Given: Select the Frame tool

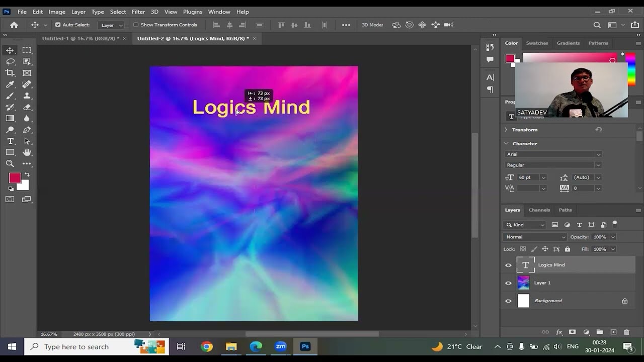Looking at the screenshot, I should pyautogui.click(x=27, y=73).
